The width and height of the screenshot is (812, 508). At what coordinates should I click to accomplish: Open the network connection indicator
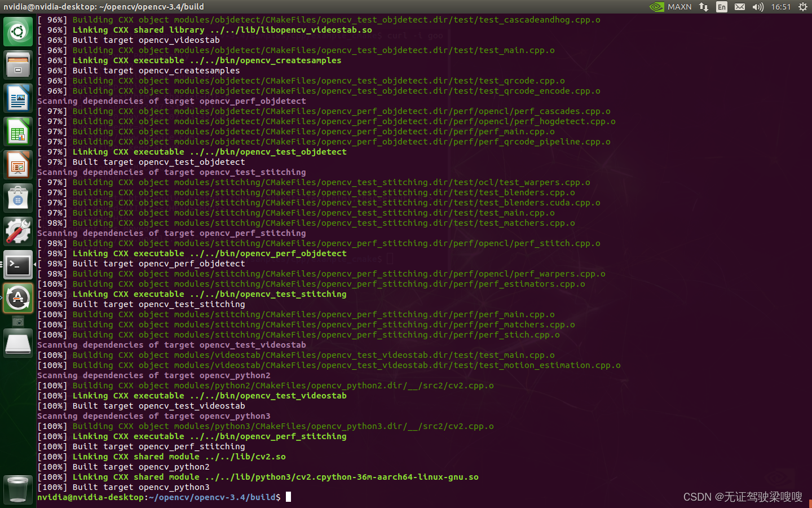(x=704, y=7)
